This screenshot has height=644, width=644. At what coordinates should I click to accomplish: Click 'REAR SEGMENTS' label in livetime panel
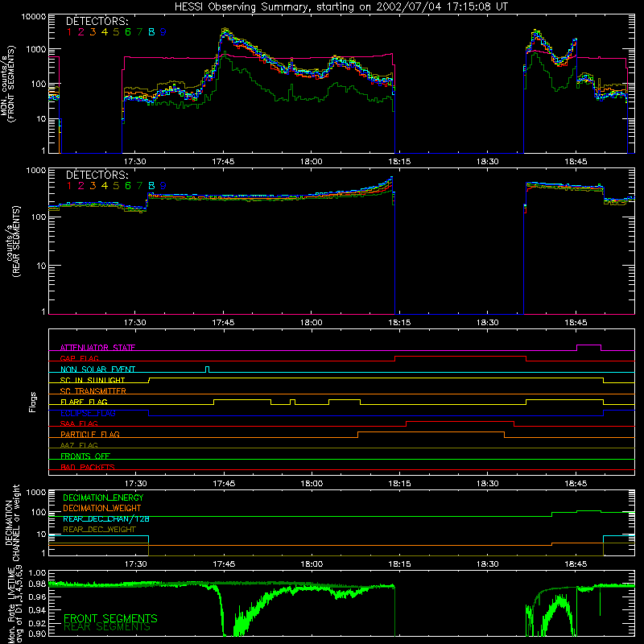coord(107,627)
